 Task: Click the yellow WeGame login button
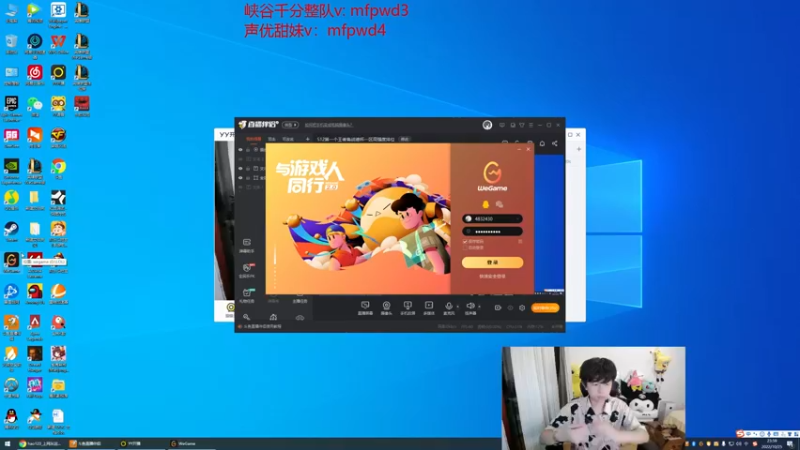pos(492,262)
